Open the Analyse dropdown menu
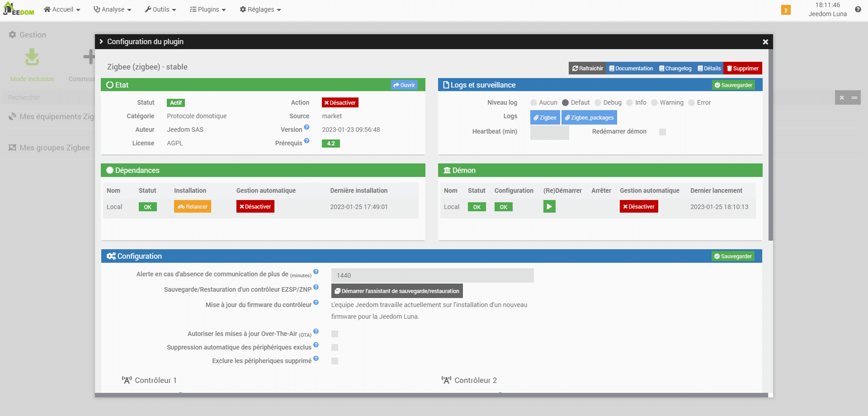Image resolution: width=868 pixels, height=416 pixels. click(112, 9)
